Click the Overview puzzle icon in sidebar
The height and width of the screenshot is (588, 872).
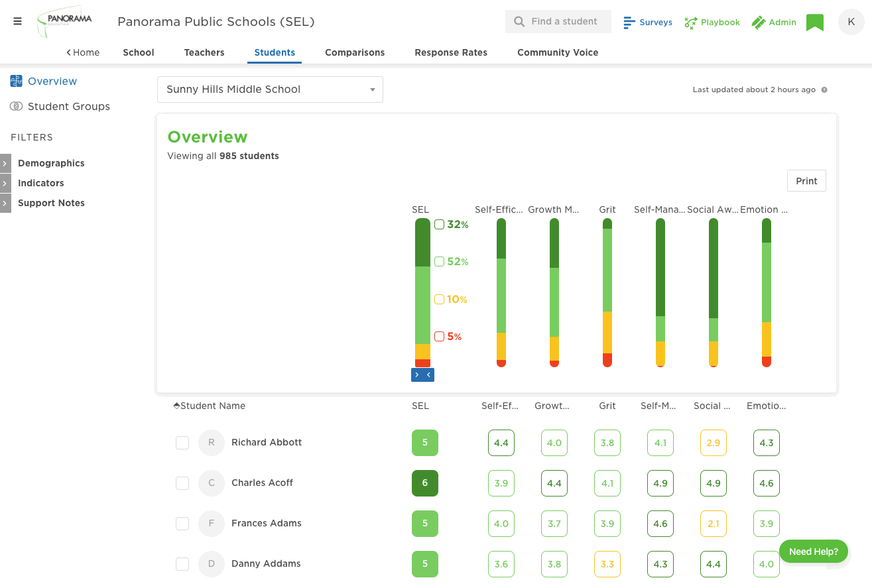[16, 81]
